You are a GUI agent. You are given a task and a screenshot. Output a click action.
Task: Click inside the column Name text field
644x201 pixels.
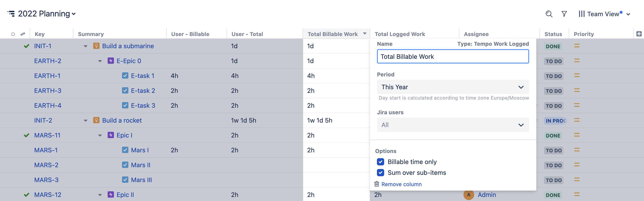point(453,56)
